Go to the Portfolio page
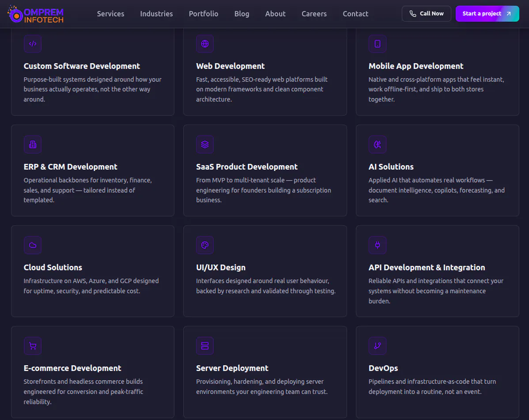The image size is (529, 420). pyautogui.click(x=204, y=14)
